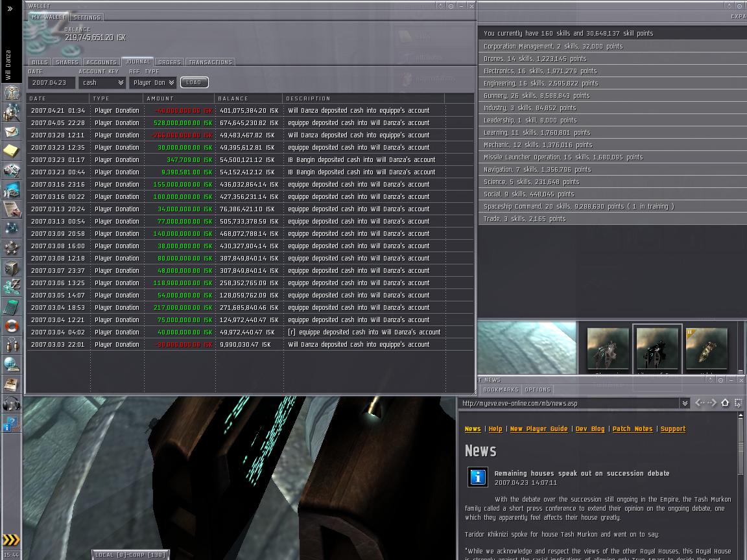
Task: Open the Jukebox headphones icon
Action: pyautogui.click(x=11, y=404)
